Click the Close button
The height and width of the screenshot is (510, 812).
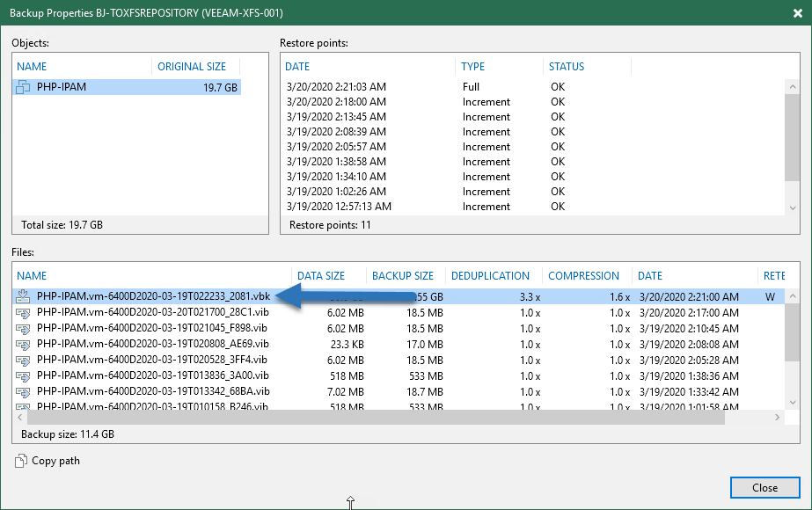(764, 488)
